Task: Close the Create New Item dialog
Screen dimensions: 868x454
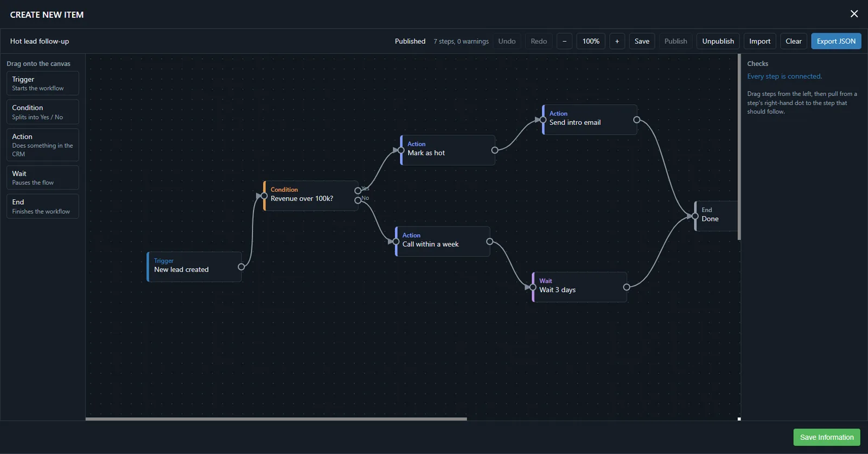Action: (x=854, y=14)
